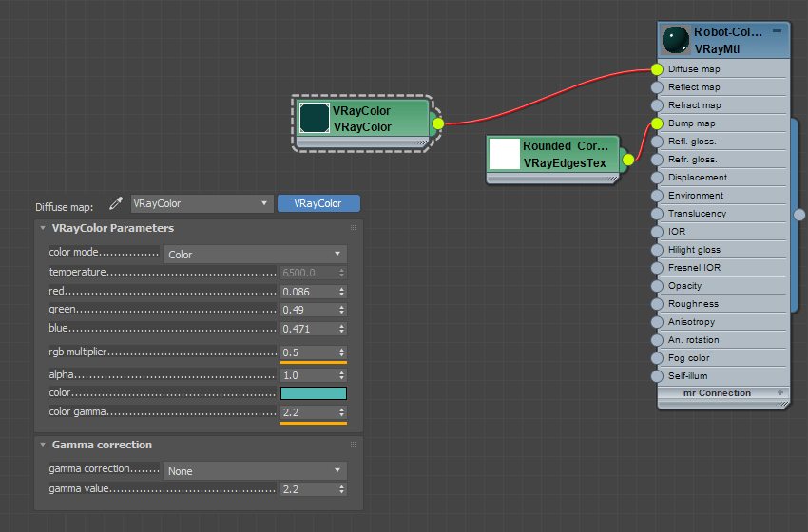This screenshot has height=532, width=808.
Task: Collapse the Gamma correction rollout
Action: 43,445
